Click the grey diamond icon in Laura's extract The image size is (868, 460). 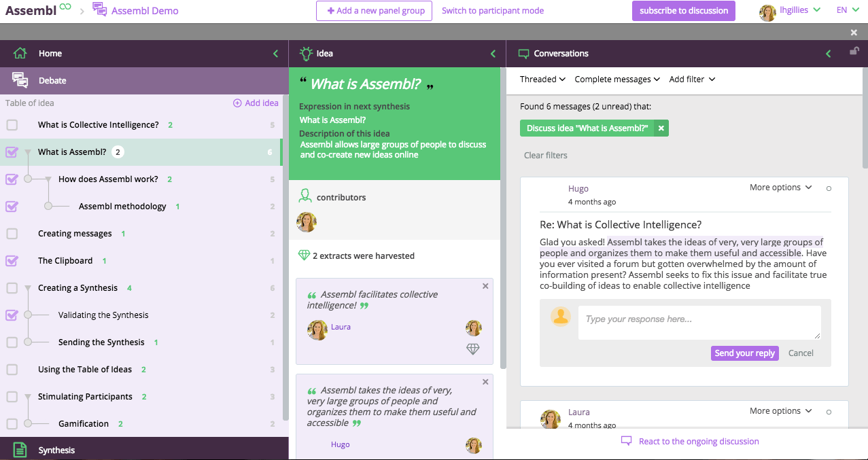(x=473, y=349)
